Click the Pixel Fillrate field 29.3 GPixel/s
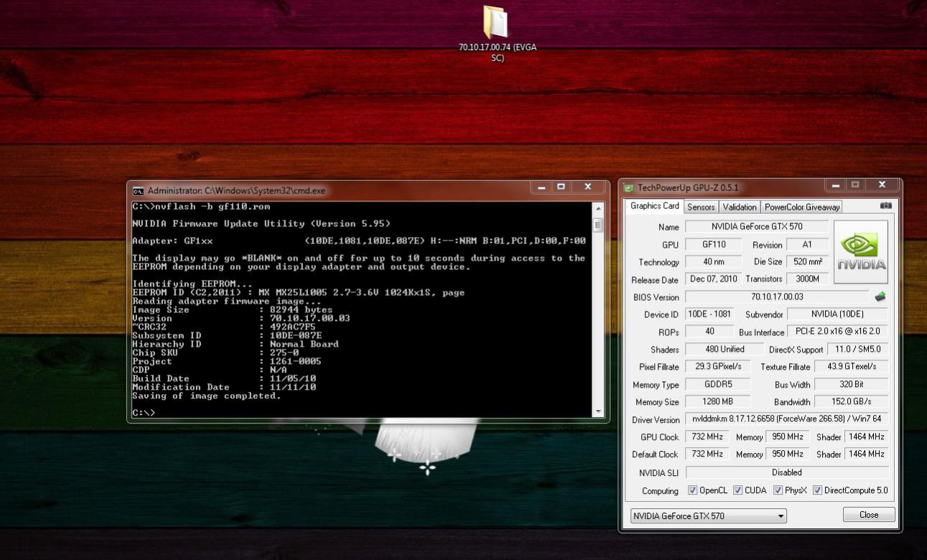Viewport: 927px width, 560px height. pyautogui.click(x=718, y=367)
